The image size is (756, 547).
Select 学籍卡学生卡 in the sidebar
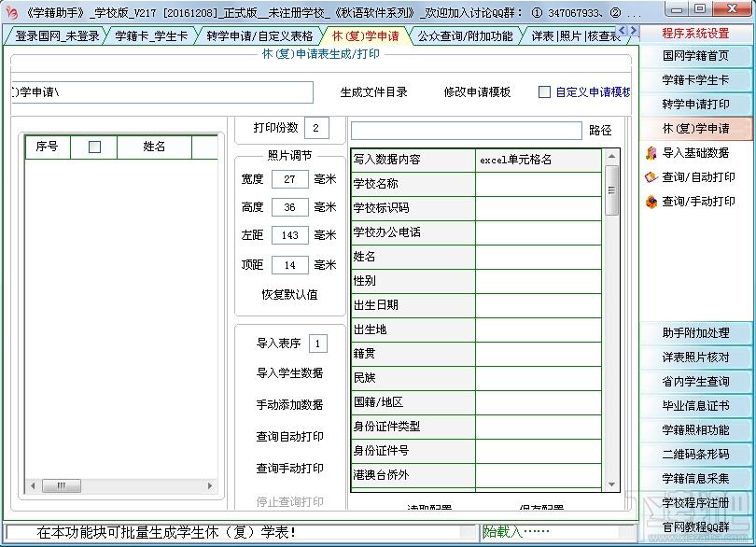coord(695,80)
